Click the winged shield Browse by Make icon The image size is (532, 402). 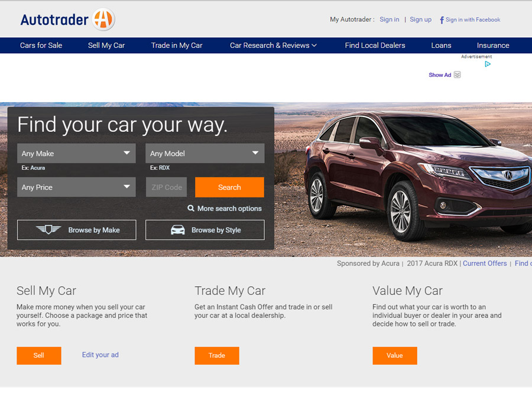[x=48, y=229]
